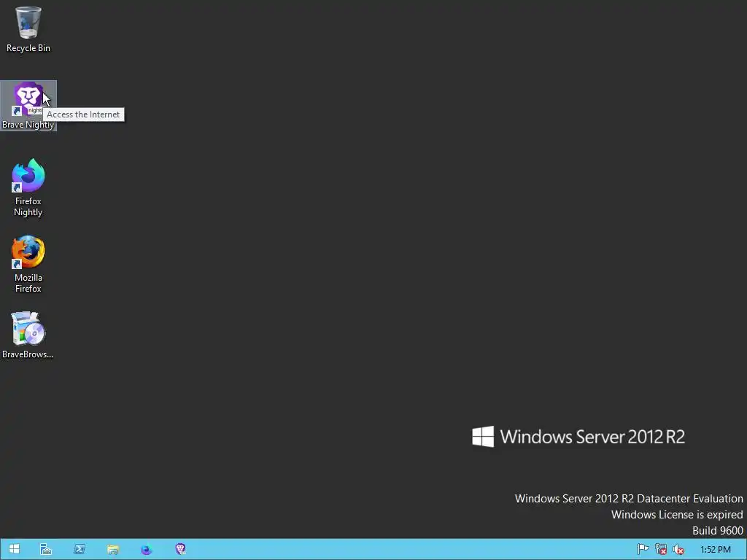Launch PowerShell from the taskbar
747x560 pixels.
tap(79, 549)
